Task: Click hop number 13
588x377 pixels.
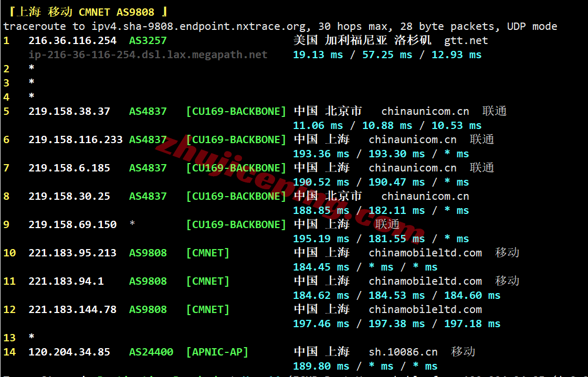Action: [10, 338]
